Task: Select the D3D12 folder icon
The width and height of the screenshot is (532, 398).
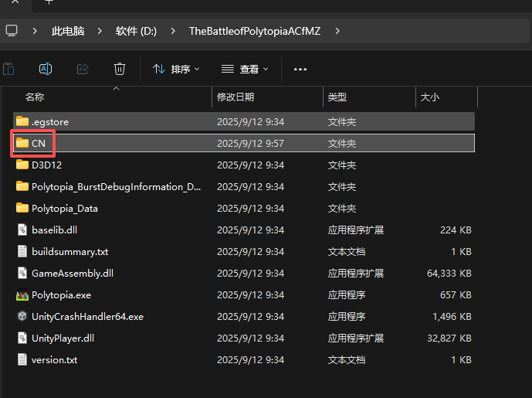Action: [22, 165]
